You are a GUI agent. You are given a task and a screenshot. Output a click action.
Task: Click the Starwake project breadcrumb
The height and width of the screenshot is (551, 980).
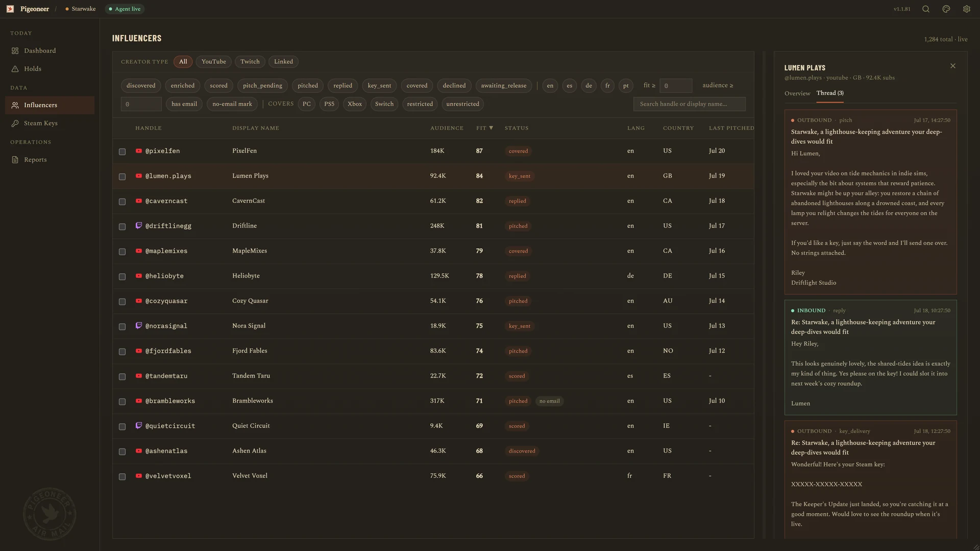(x=81, y=9)
